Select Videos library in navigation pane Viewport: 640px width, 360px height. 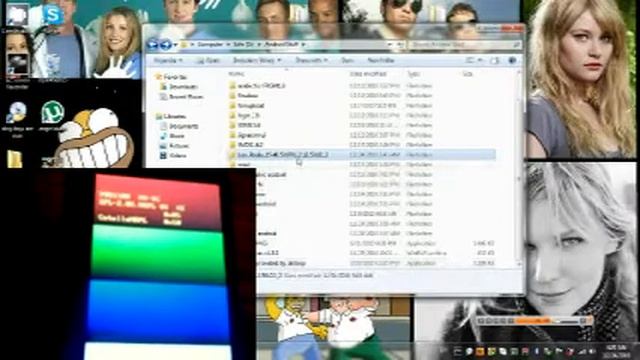[x=173, y=156]
